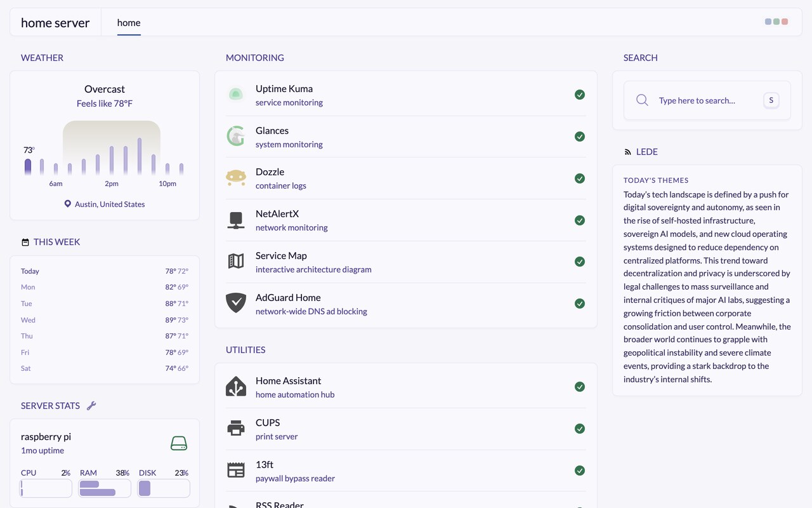The image size is (812, 508).
Task: Click the Home Assistant house icon
Action: [236, 387]
